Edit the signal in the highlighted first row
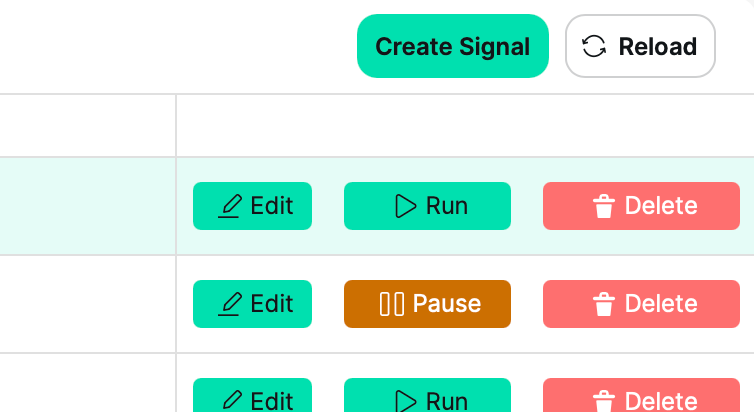 (252, 206)
